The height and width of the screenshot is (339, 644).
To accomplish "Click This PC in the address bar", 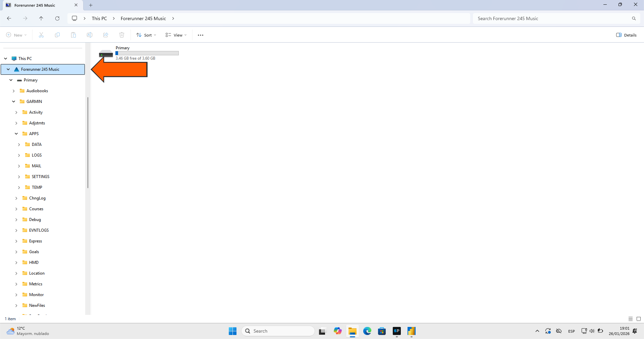I will click(x=99, y=18).
